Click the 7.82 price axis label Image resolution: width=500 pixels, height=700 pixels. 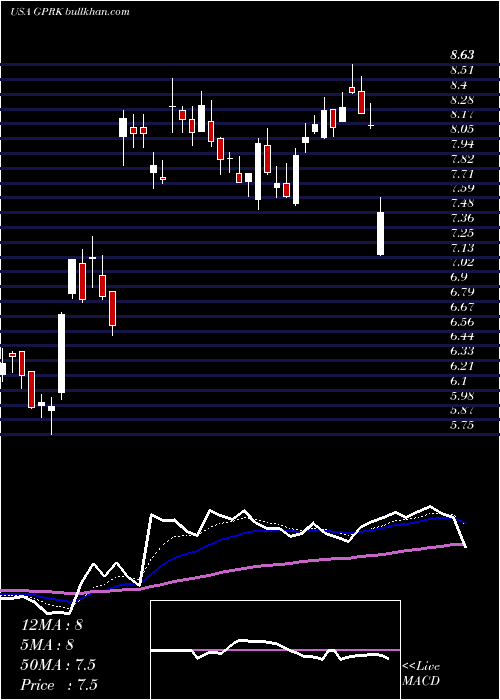pos(462,158)
